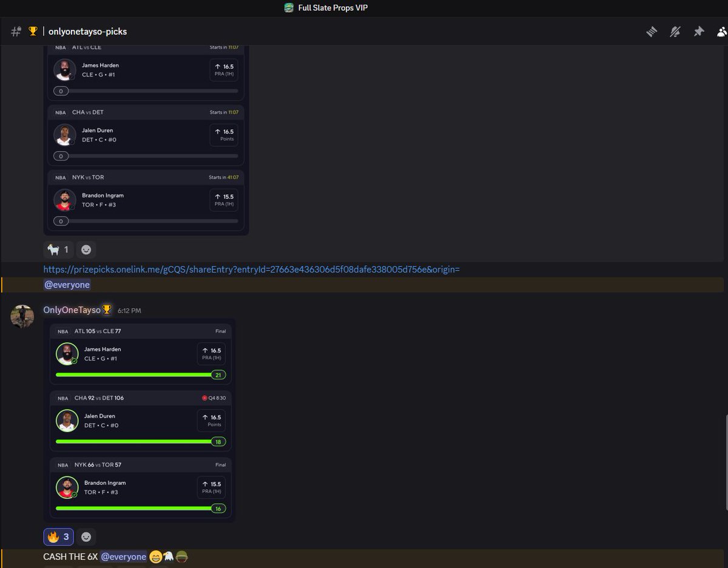Click the Full Slate Props VIP title

pyautogui.click(x=332, y=8)
